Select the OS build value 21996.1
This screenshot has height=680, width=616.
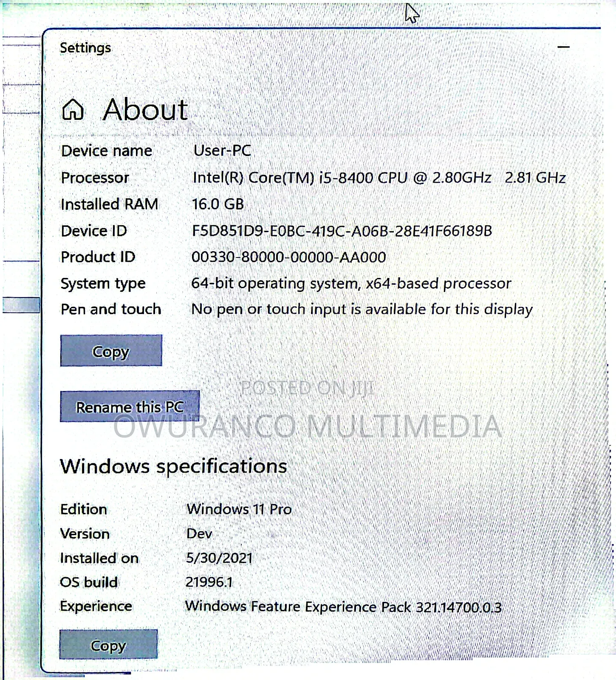click(x=209, y=582)
